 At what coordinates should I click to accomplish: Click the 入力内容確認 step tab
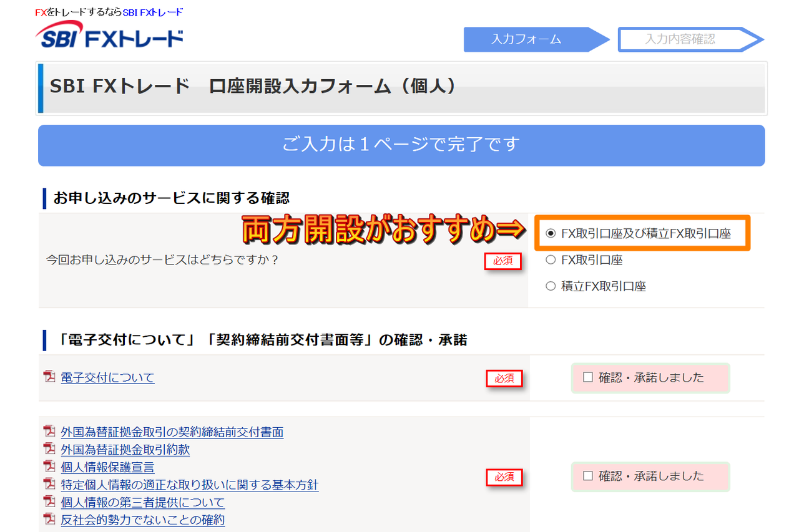tap(691, 39)
